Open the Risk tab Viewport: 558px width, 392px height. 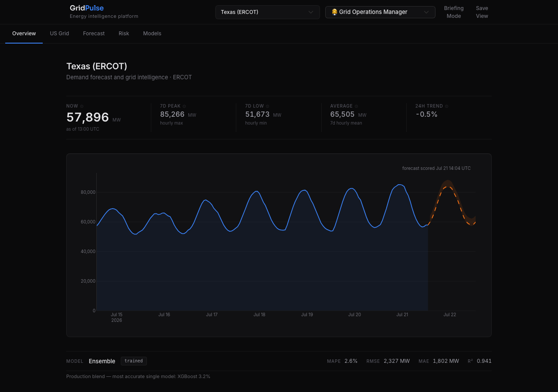coord(124,34)
